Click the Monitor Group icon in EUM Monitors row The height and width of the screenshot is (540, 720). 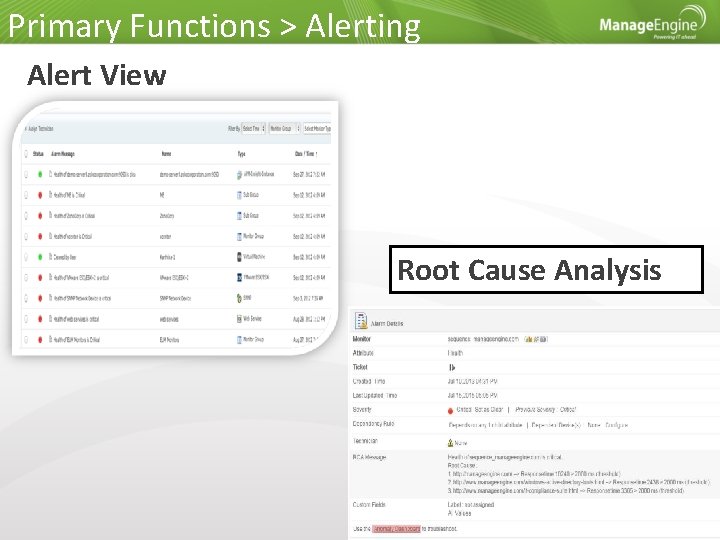click(x=239, y=340)
